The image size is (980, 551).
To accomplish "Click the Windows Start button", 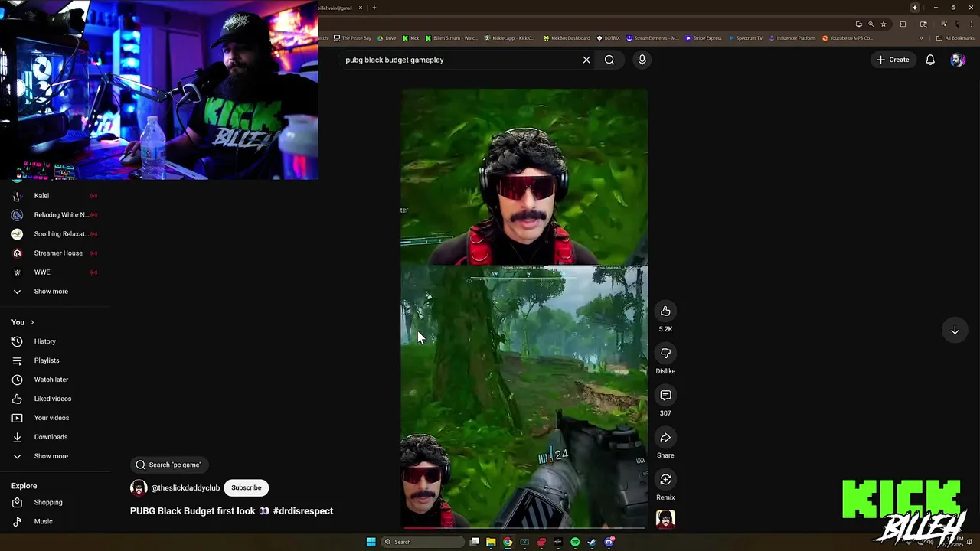I will (371, 542).
